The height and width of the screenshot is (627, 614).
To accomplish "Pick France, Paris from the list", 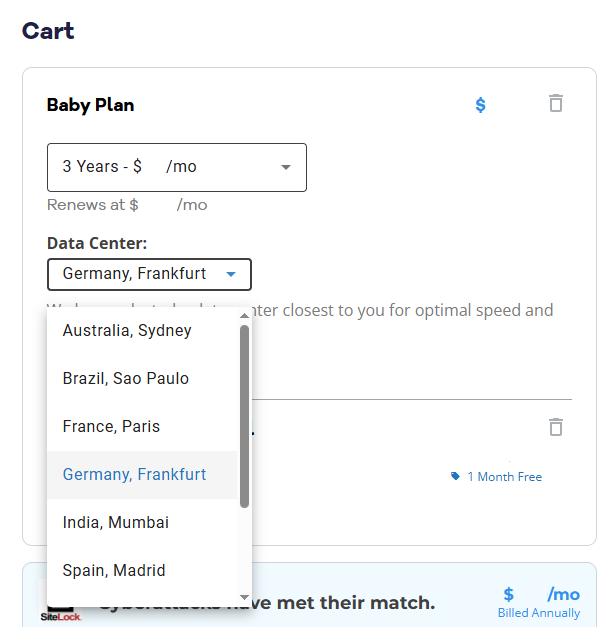I will pos(111,426).
